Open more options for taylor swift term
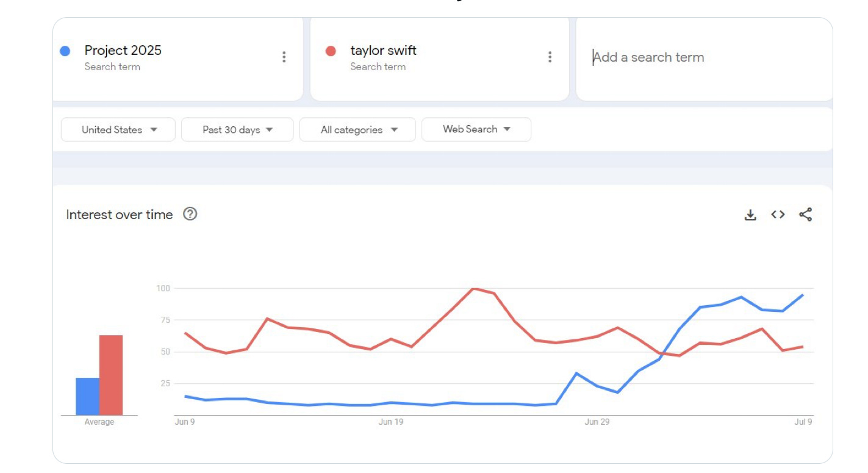Viewport: 868px width, 473px height. (x=550, y=57)
